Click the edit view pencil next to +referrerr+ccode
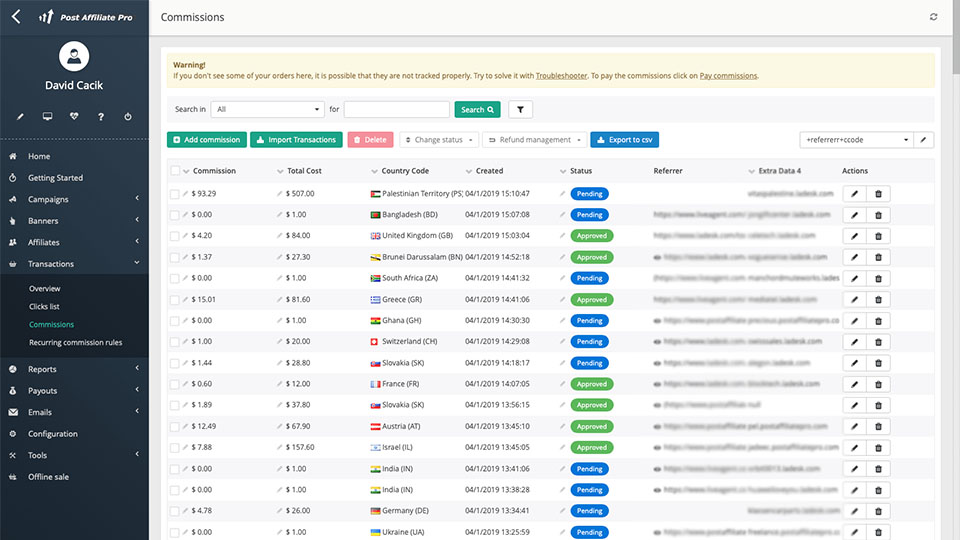960x540 pixels. tap(925, 140)
